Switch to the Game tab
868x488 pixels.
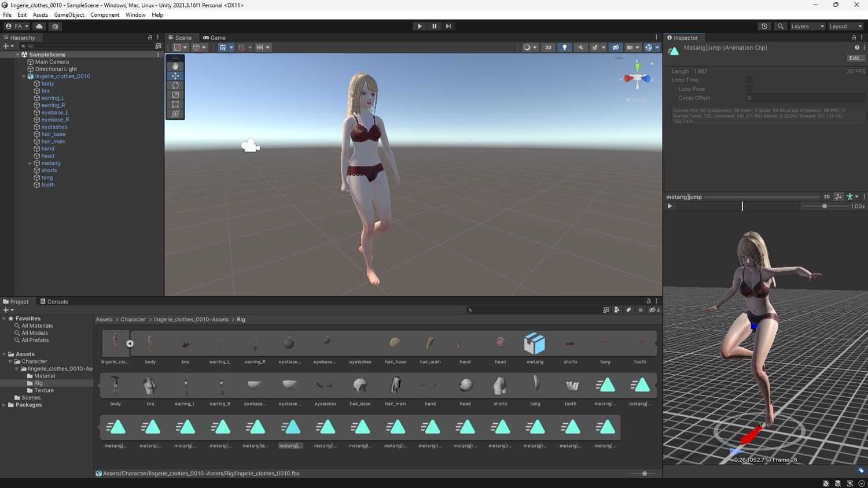[x=214, y=38]
